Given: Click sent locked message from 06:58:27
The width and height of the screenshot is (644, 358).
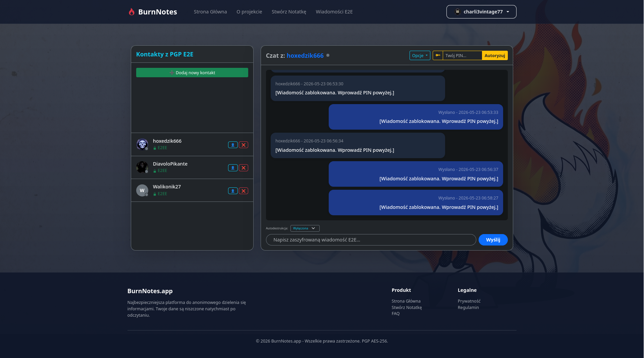Looking at the screenshot, I should pyautogui.click(x=416, y=203).
